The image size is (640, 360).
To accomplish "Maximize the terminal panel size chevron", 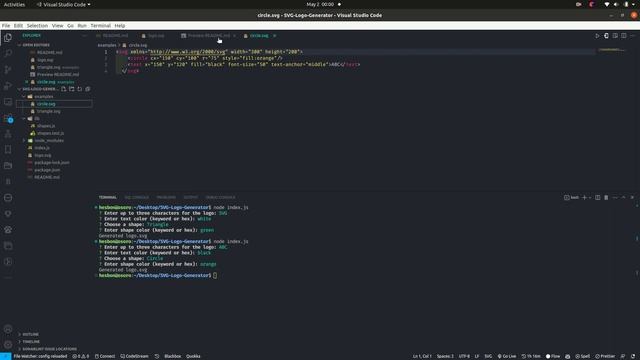I will pyautogui.click(x=624, y=198).
